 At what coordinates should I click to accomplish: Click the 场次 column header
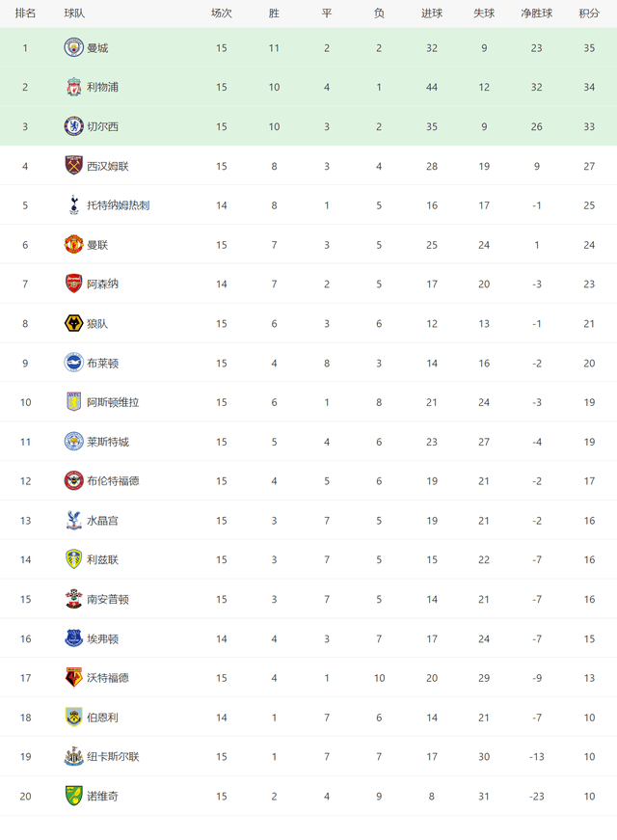[x=221, y=14]
